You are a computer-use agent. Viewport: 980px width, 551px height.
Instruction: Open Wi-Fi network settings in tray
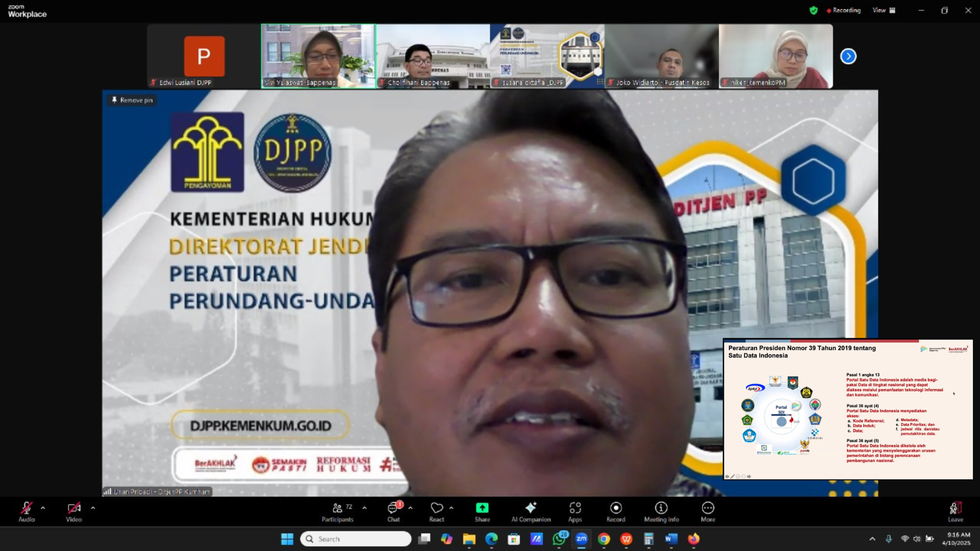904,539
